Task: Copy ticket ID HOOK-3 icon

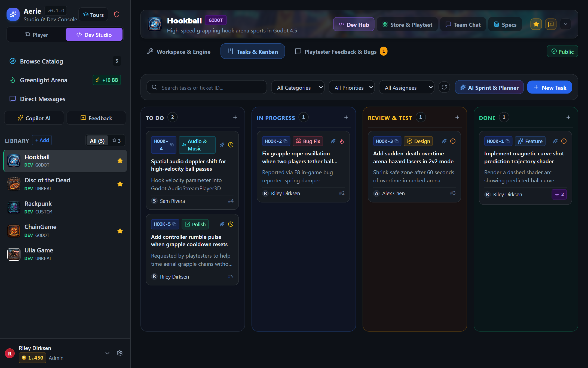Action: (x=397, y=141)
